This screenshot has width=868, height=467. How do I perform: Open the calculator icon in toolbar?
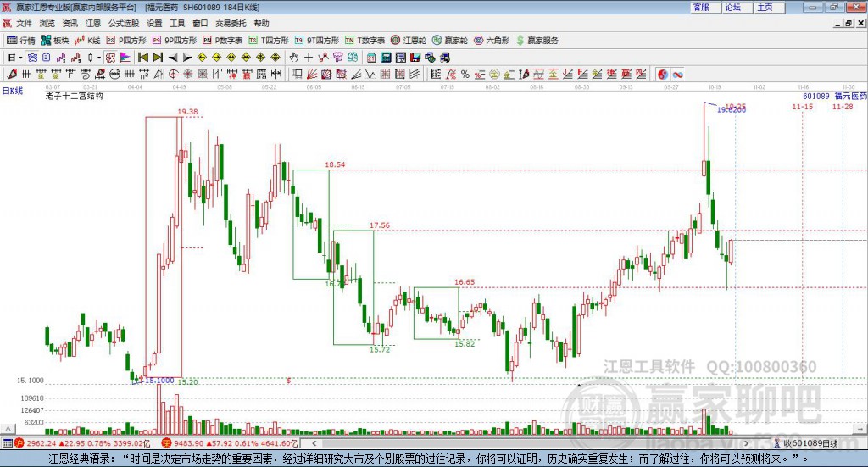386,58
